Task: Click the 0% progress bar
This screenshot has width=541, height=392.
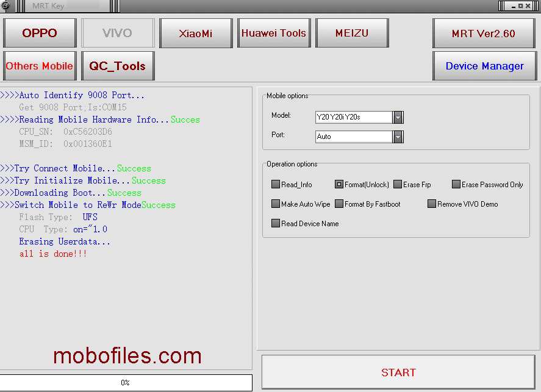Action: pyautogui.click(x=126, y=383)
